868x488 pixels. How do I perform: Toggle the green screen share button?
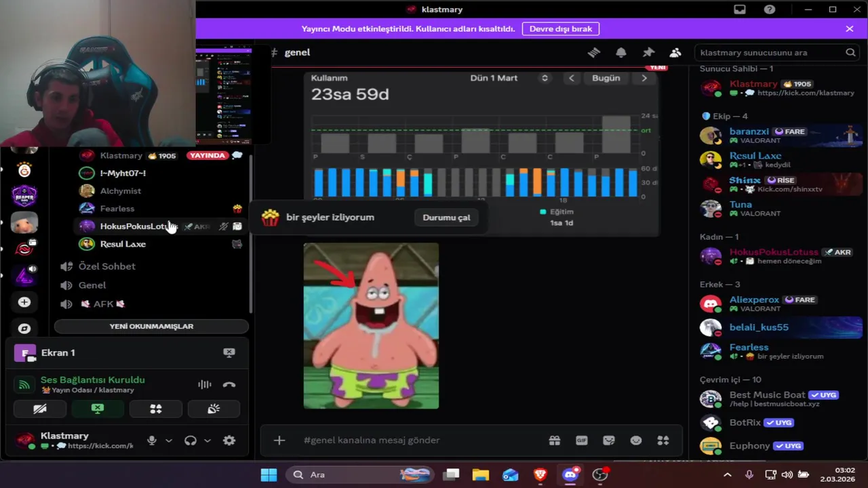[98, 409]
